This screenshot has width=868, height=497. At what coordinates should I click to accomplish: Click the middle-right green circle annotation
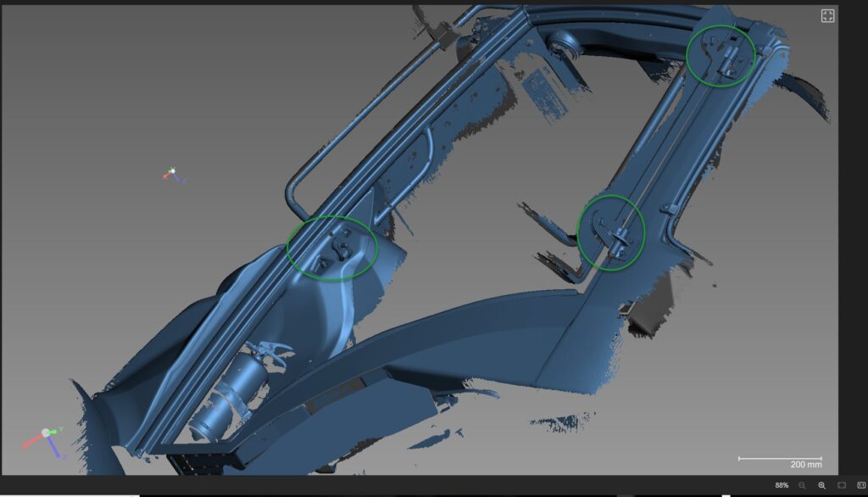[x=611, y=232]
